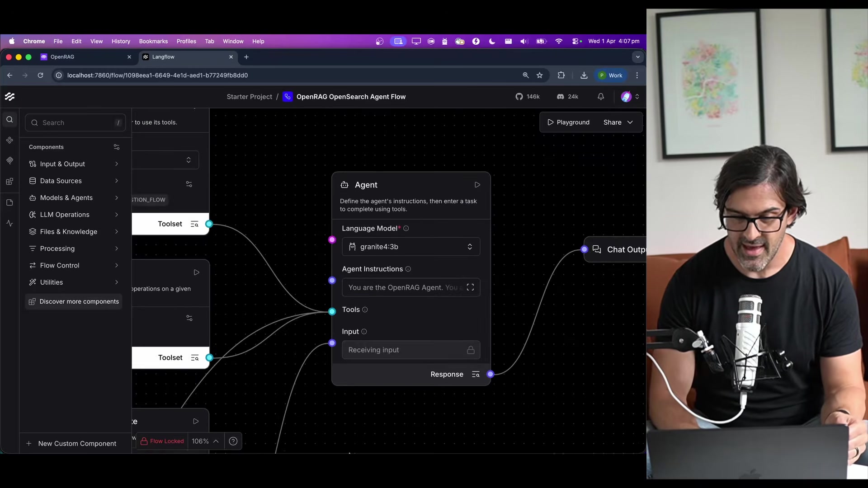The height and width of the screenshot is (488, 868).
Task: Toggle the Flow Locked control
Action: click(162, 441)
